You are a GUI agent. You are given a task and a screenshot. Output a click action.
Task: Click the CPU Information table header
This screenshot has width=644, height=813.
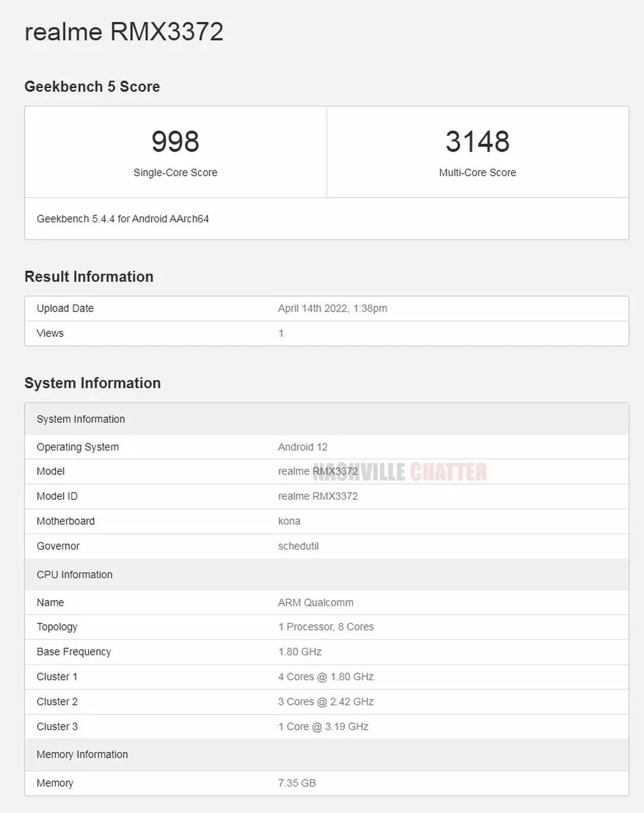[75, 575]
